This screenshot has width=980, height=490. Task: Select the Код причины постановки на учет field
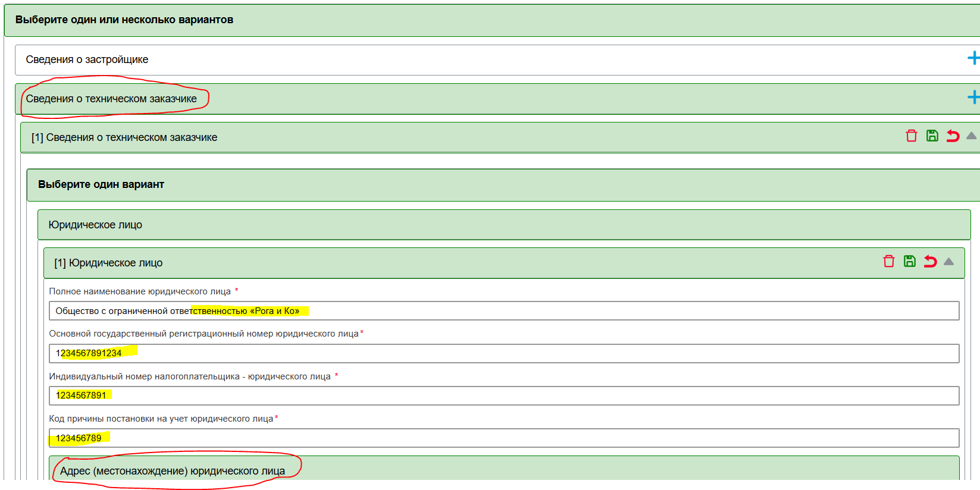tap(503, 438)
